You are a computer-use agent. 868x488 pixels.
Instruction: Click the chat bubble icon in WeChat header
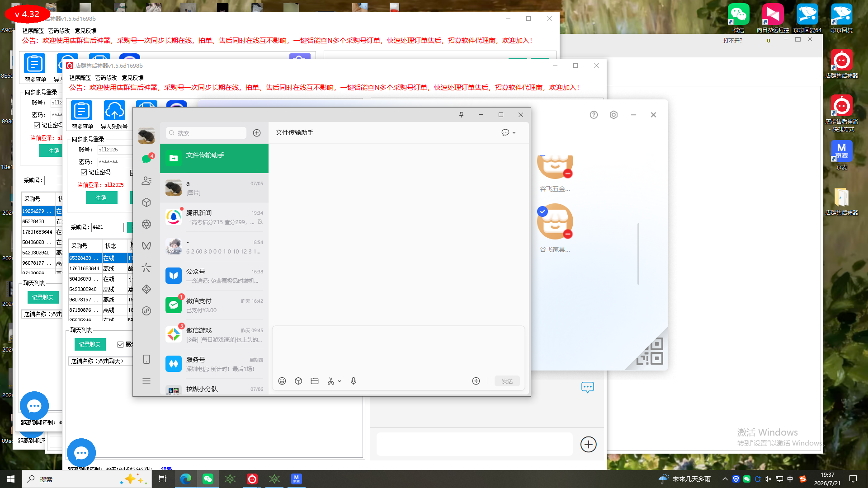505,132
